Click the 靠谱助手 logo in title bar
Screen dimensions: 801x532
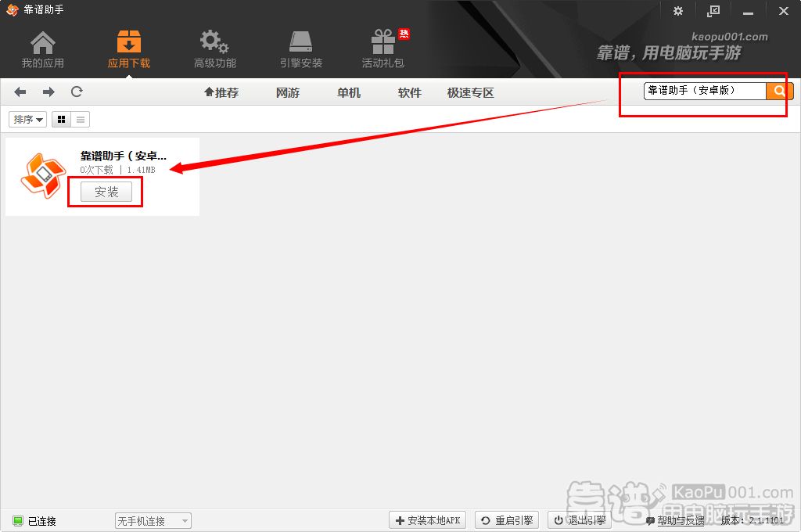(x=12, y=9)
